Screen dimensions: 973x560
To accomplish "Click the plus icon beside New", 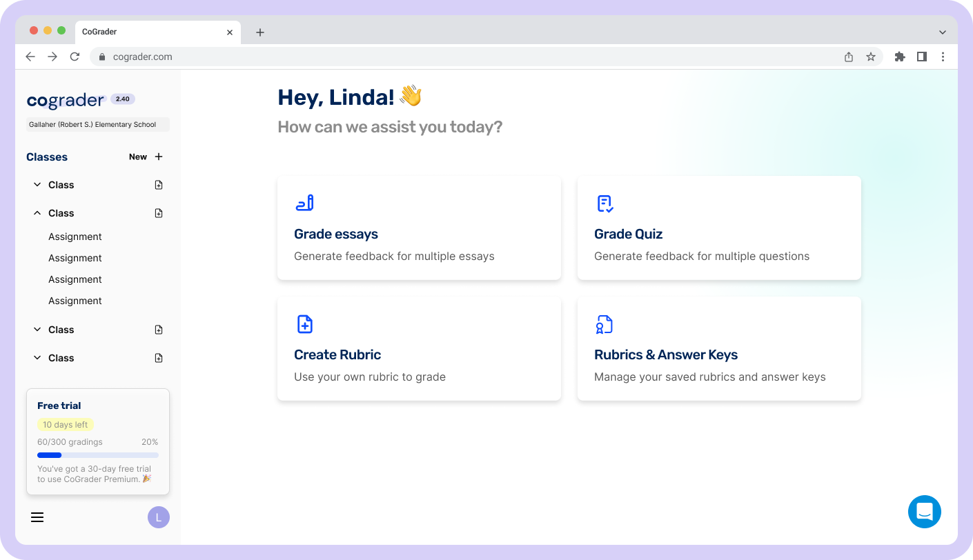I will coord(159,157).
